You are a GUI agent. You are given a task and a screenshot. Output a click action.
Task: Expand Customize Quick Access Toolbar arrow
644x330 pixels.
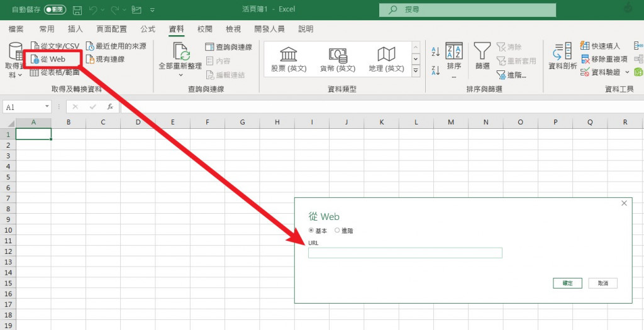pos(152,9)
